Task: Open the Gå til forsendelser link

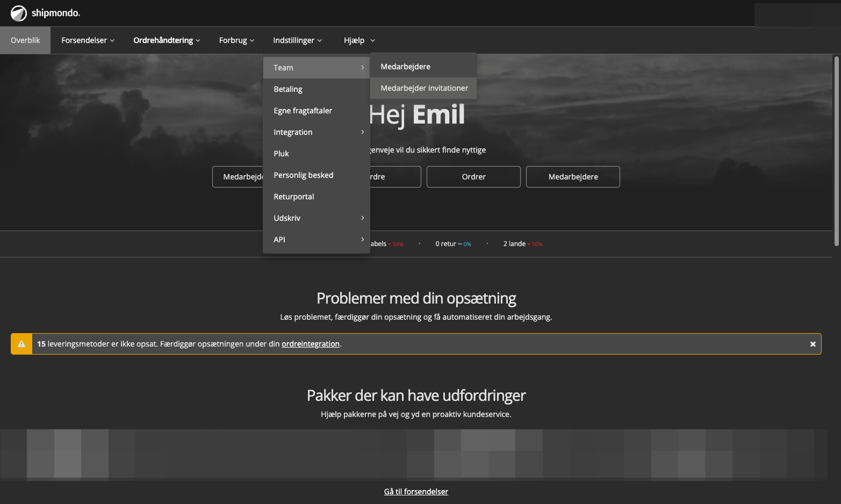Action: point(416,492)
